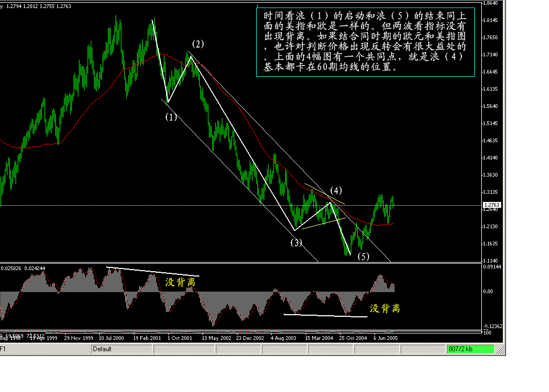Click the 1.2130 price scale label
The image size is (549, 392).
490,226
